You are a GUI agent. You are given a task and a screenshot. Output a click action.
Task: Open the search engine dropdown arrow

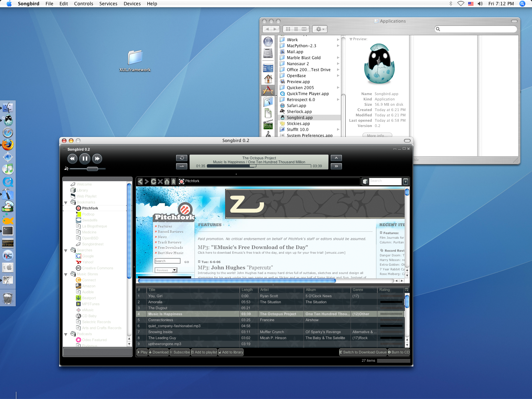[406, 181]
